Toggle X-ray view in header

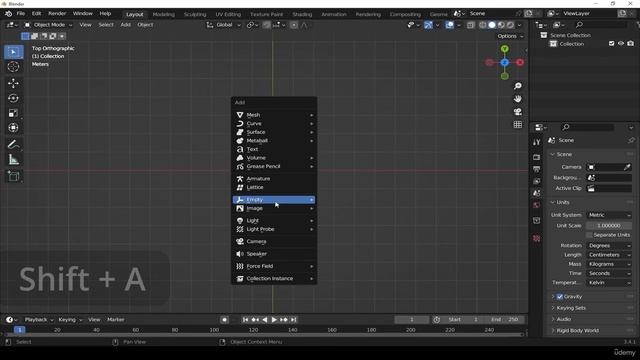[x=471, y=25]
